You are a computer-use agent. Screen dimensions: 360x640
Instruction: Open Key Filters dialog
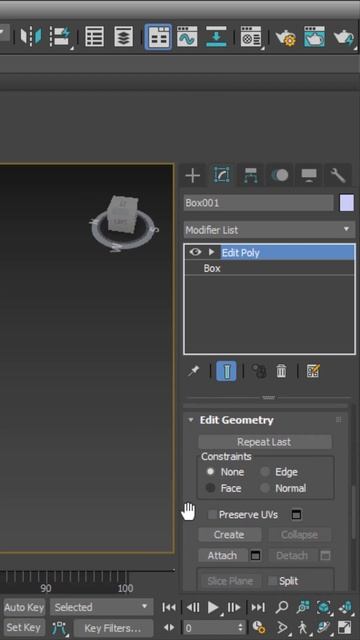(x=113, y=628)
